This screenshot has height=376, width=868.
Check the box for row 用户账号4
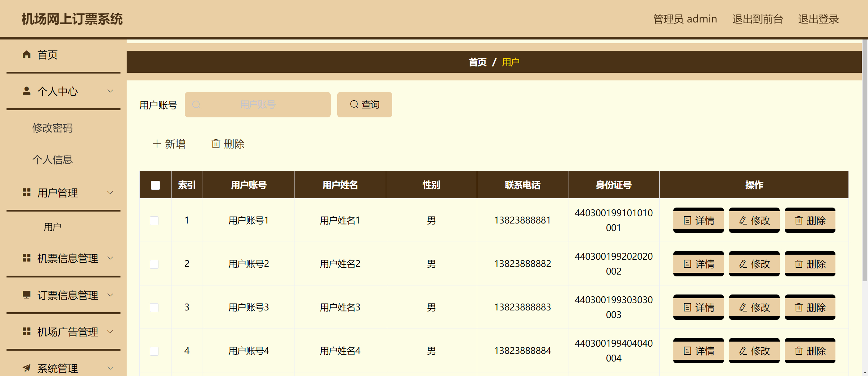tap(154, 351)
